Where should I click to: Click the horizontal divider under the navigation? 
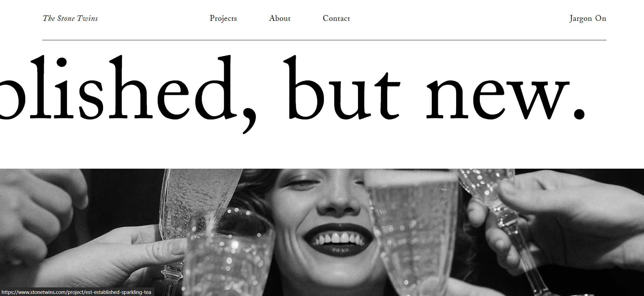pos(324,40)
